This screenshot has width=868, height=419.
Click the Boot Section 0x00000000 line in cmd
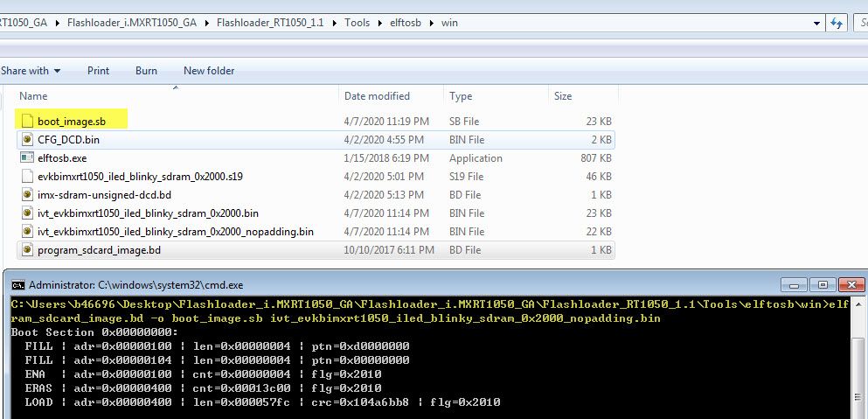coord(94,332)
